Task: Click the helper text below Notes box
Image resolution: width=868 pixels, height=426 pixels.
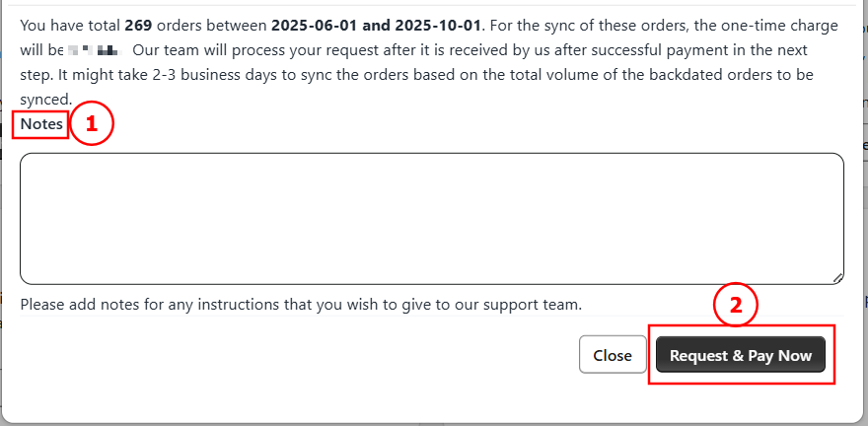Action: pos(301,304)
